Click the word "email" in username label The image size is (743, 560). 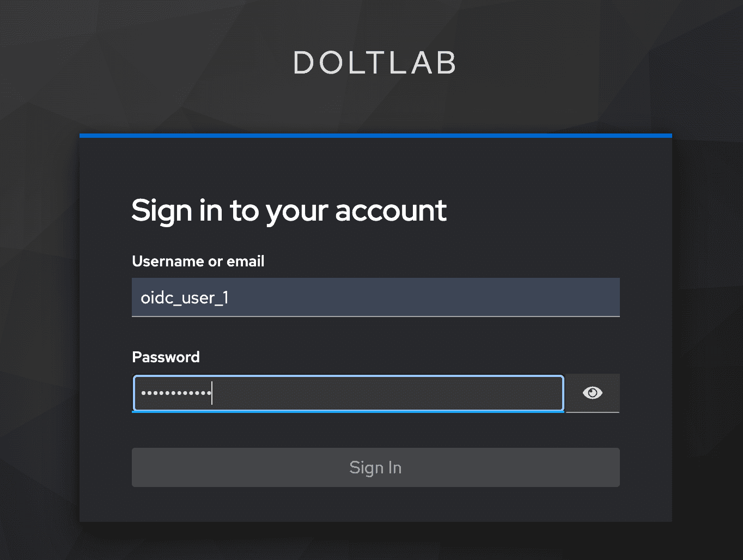pyautogui.click(x=246, y=261)
